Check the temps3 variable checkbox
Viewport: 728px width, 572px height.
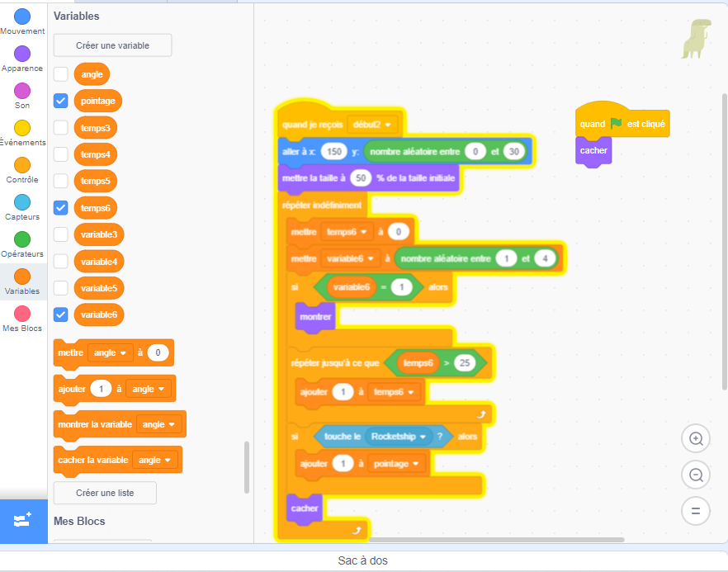click(x=61, y=128)
